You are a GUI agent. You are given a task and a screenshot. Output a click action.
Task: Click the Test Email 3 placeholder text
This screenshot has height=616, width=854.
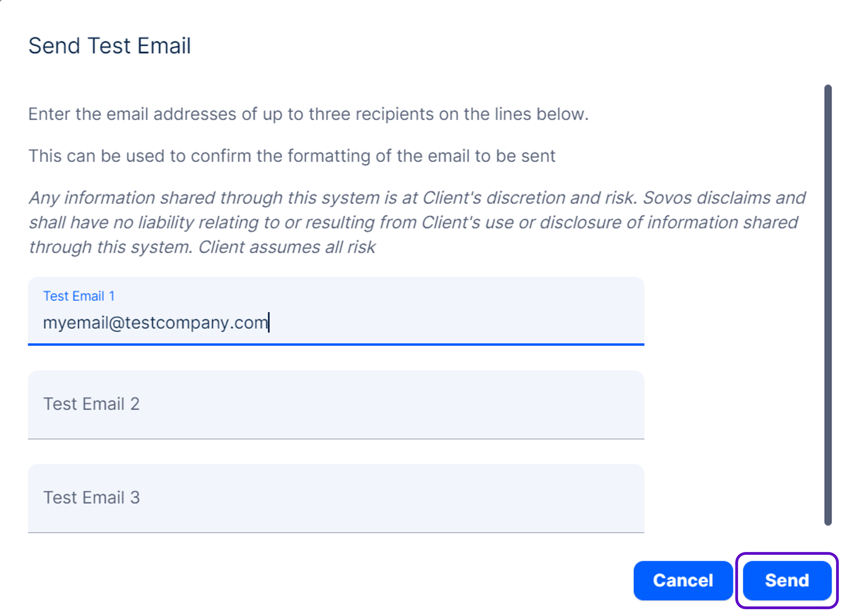tap(92, 497)
